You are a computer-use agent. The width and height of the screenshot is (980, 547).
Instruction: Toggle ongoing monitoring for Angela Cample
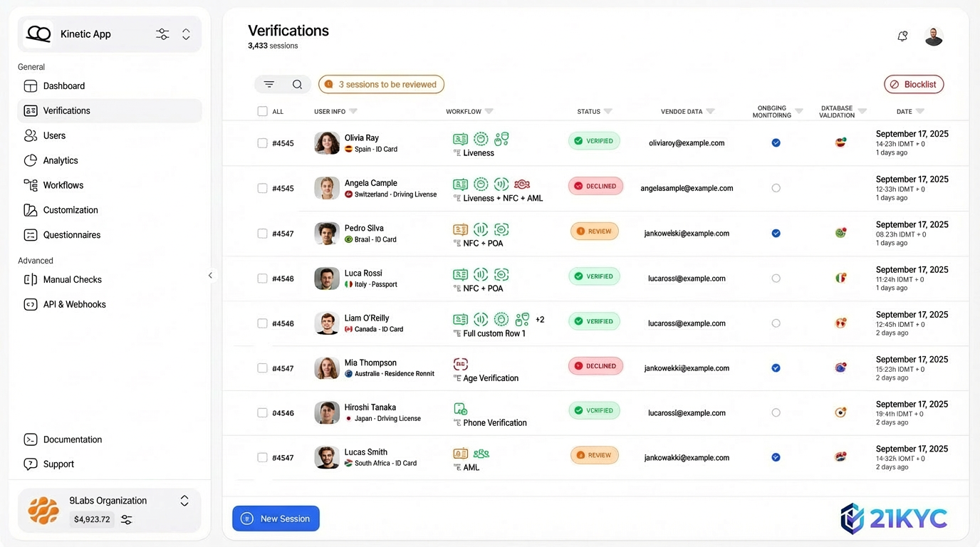[x=776, y=188]
